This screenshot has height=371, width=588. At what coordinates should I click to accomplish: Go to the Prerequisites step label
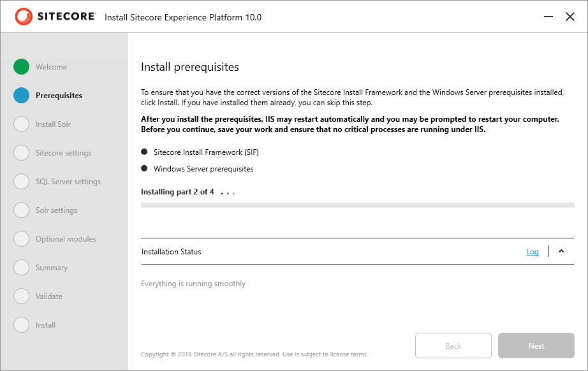pos(59,96)
